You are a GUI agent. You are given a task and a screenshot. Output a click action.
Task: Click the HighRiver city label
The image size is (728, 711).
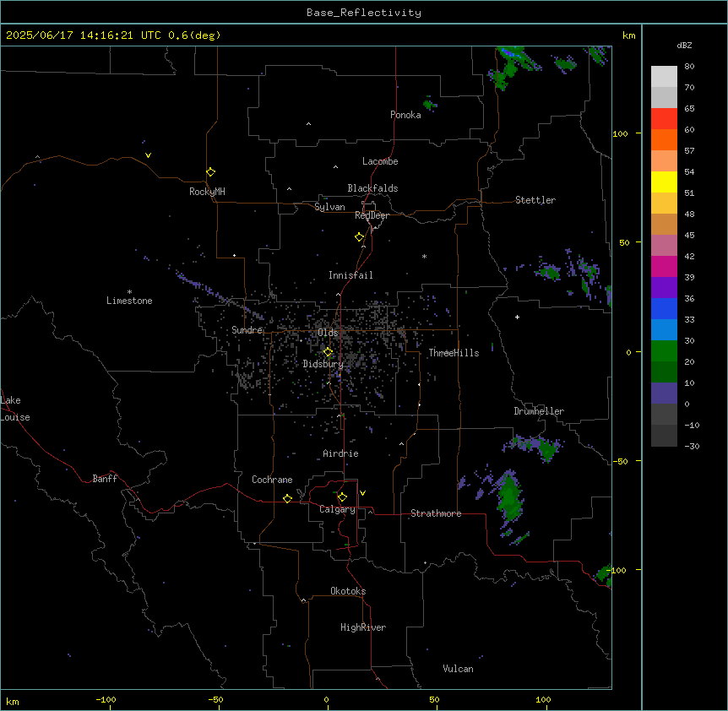(x=363, y=627)
